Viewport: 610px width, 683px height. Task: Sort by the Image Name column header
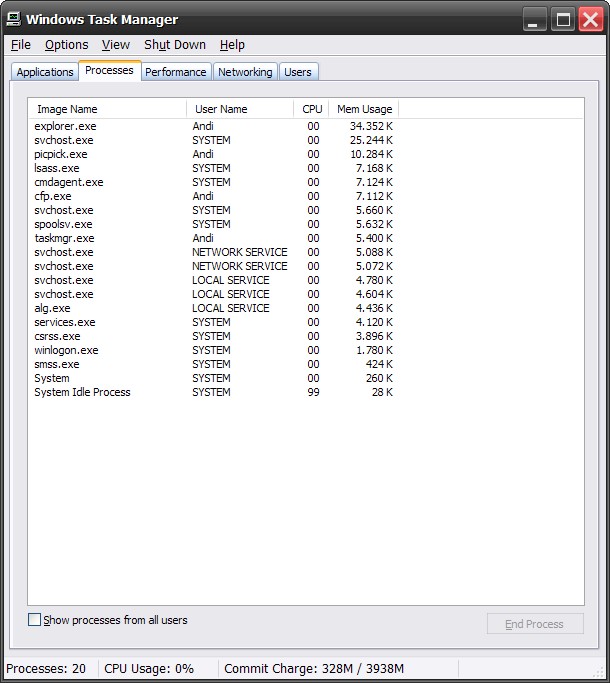[106, 109]
